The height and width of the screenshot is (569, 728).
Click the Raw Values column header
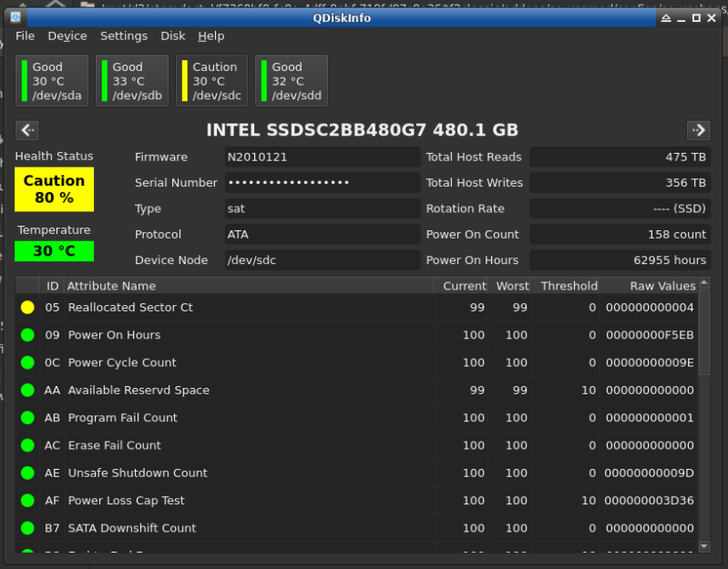pos(648,286)
